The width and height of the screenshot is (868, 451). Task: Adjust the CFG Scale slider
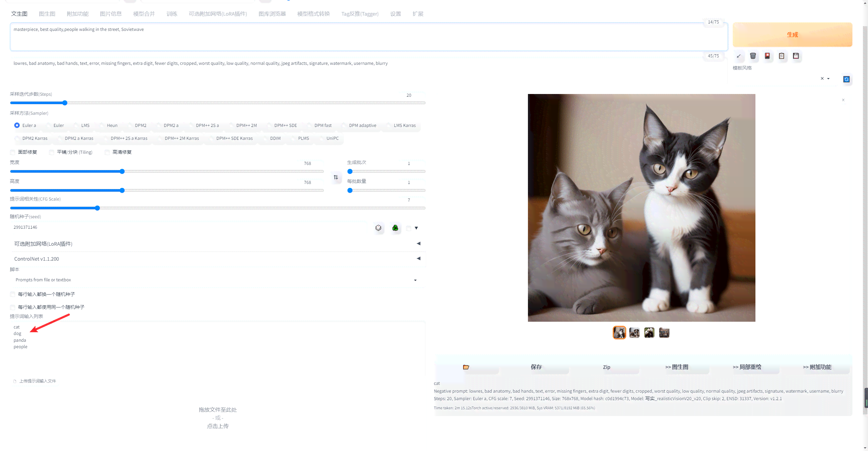[218, 208]
